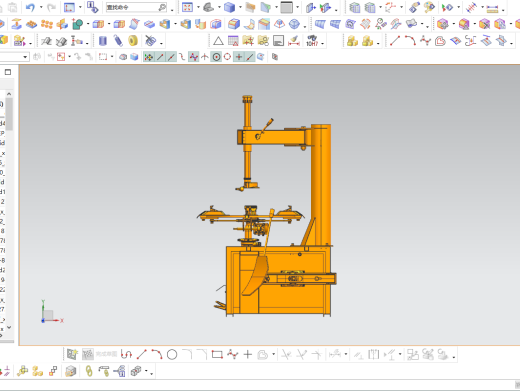Click the left panel vertical scrollbar thumb
This screenshot has height=391, width=520.
pyautogui.click(x=9, y=114)
